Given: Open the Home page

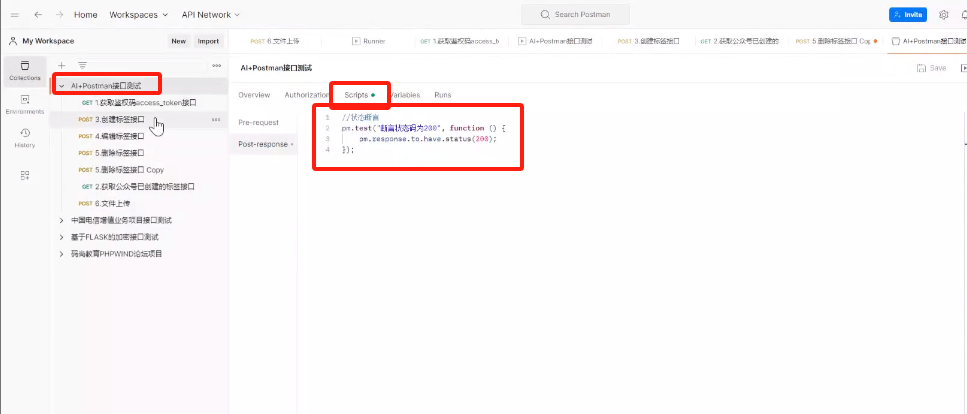Looking at the screenshot, I should [x=86, y=14].
